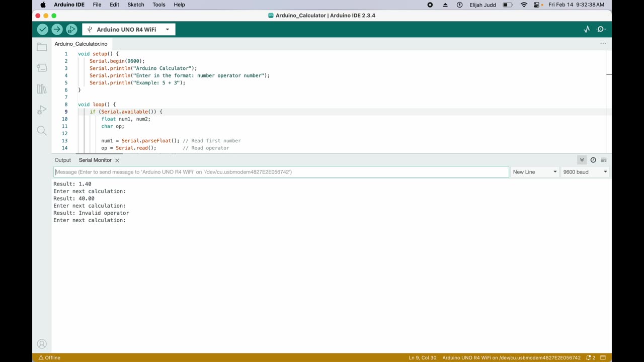The image size is (644, 362).
Task: Open the Apple menu
Action: click(x=43, y=5)
